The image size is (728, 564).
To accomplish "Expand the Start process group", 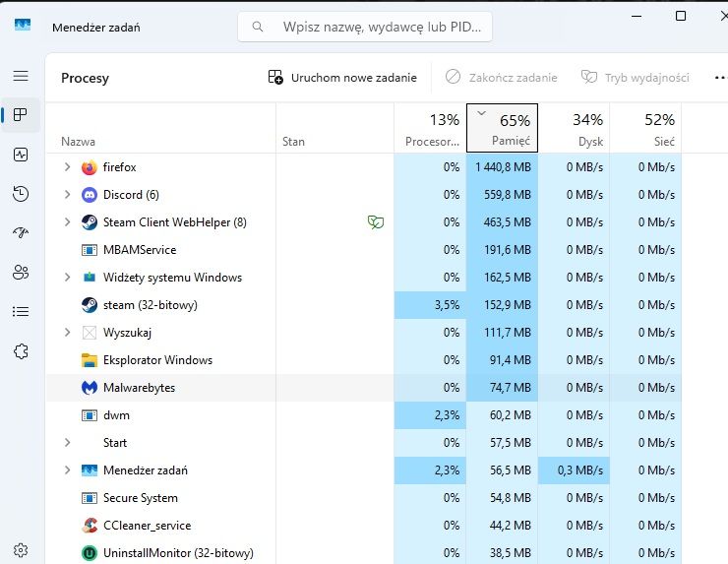I will tap(67, 442).
